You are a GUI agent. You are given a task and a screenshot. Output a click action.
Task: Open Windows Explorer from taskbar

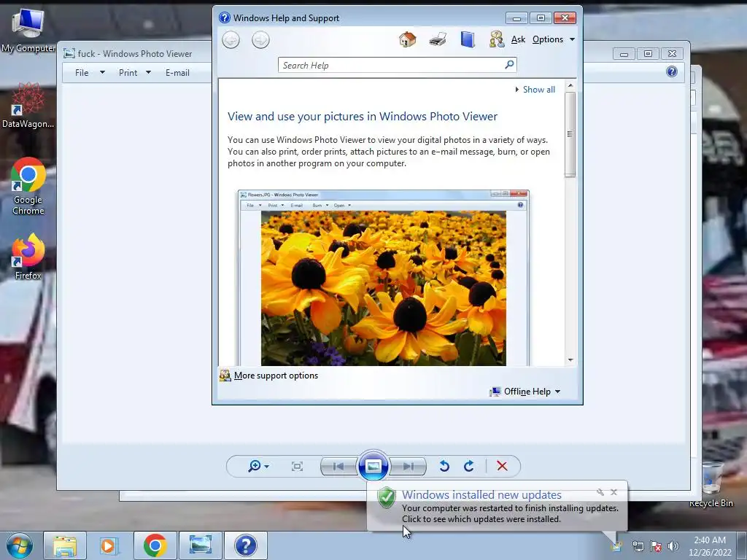(65, 545)
